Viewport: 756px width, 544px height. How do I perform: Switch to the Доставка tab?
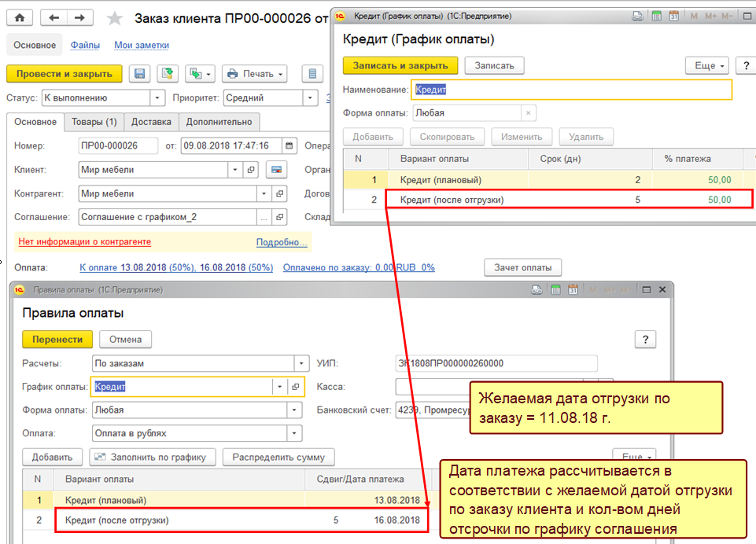pos(151,122)
